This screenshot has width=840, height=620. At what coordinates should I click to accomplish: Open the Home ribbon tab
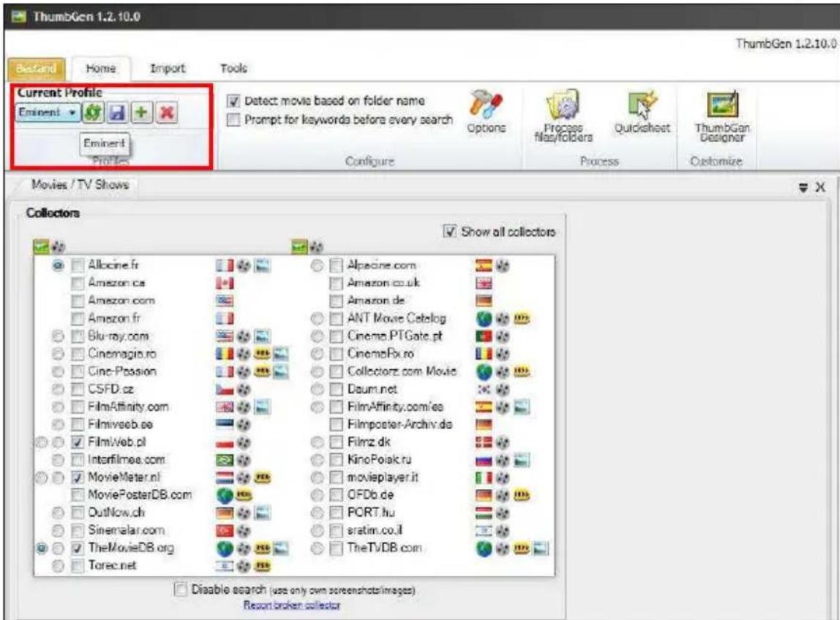tap(101, 69)
